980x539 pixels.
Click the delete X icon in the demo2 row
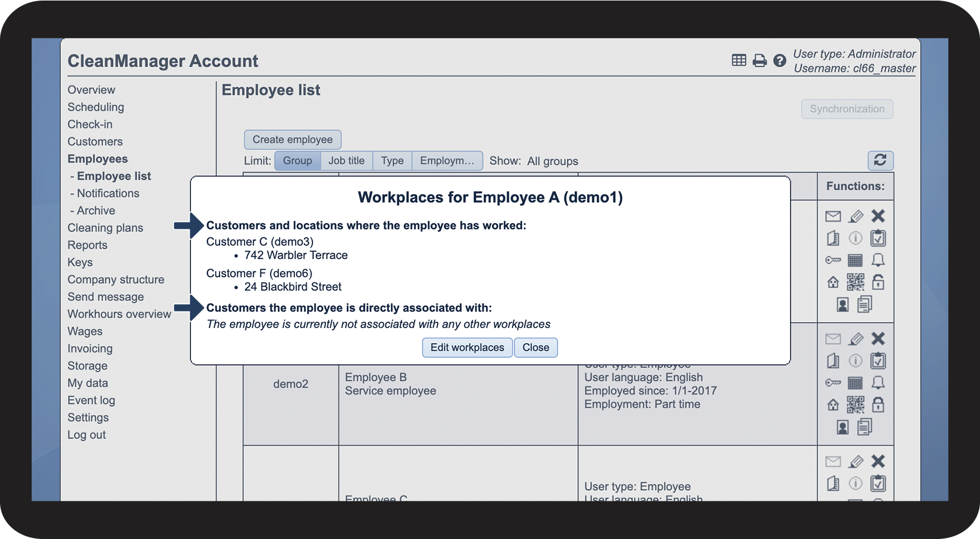[878, 339]
